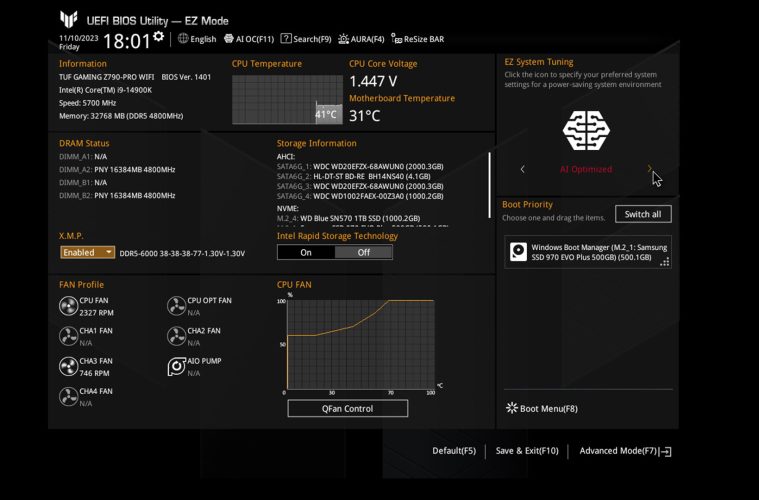
Task: Click DIMM_A2 PNY 16384MB entry
Action: tap(117, 170)
